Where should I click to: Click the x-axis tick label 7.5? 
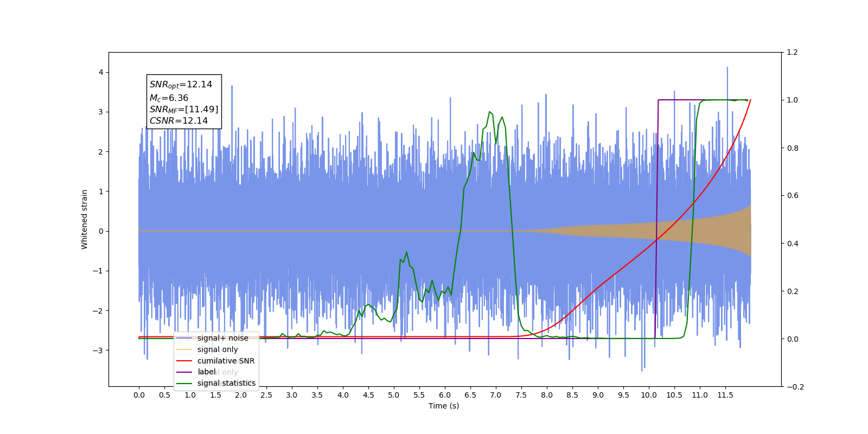coord(521,395)
